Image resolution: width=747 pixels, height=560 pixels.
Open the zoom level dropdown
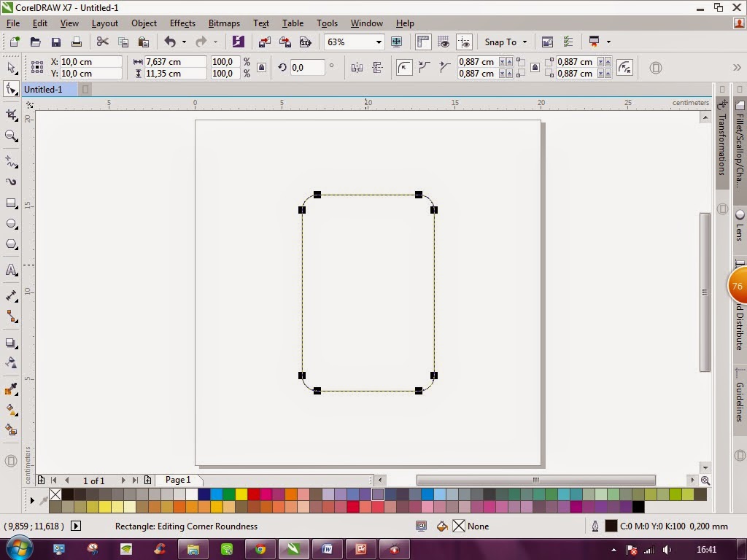(379, 42)
